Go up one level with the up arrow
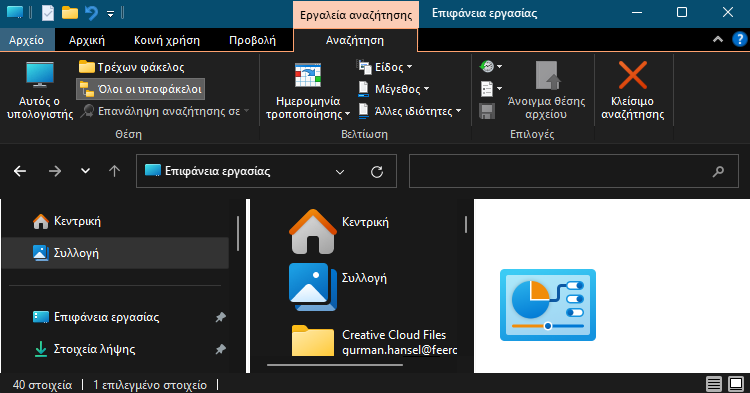 click(114, 171)
